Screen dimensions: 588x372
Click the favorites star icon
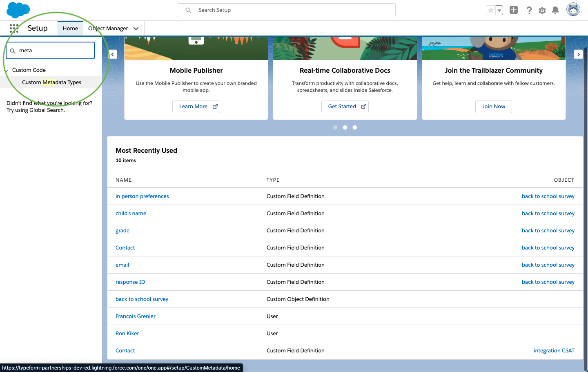coord(490,10)
